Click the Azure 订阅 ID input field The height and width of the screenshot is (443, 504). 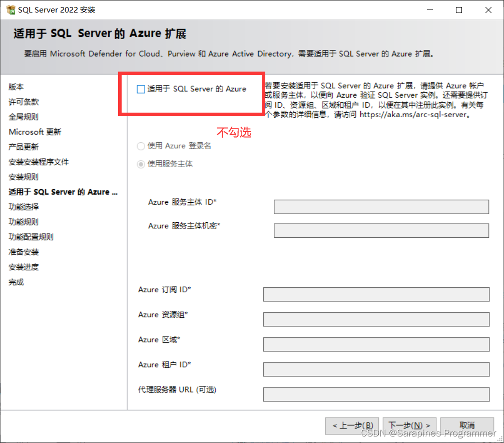pyautogui.click(x=376, y=294)
